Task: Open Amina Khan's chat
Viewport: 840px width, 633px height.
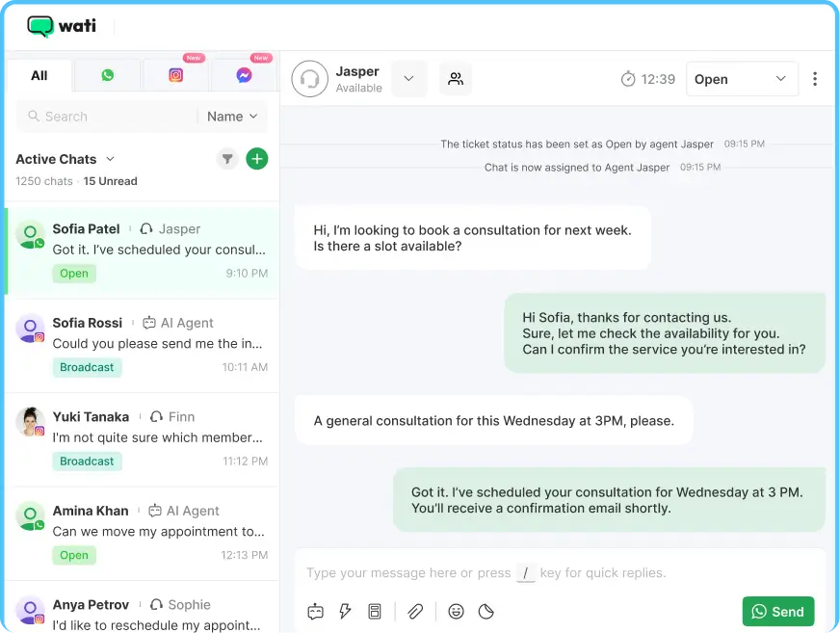Action: tap(142, 533)
